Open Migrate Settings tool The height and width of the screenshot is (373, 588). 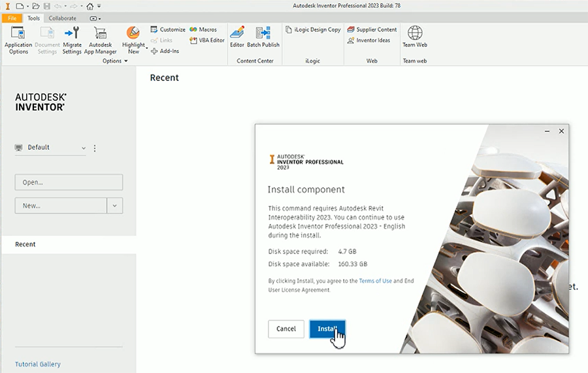coord(72,40)
